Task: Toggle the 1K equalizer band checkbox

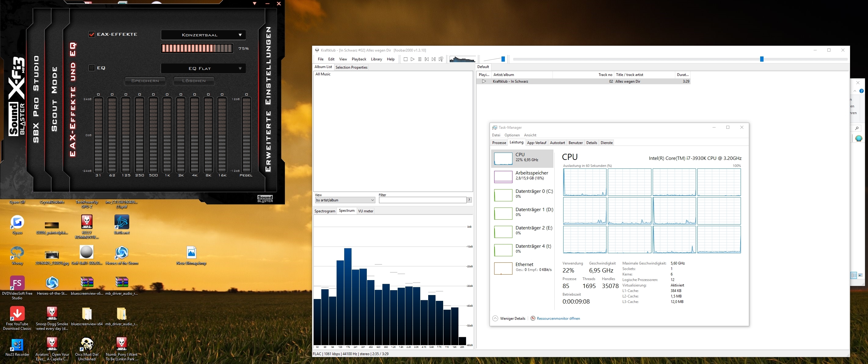Action: click(x=167, y=95)
